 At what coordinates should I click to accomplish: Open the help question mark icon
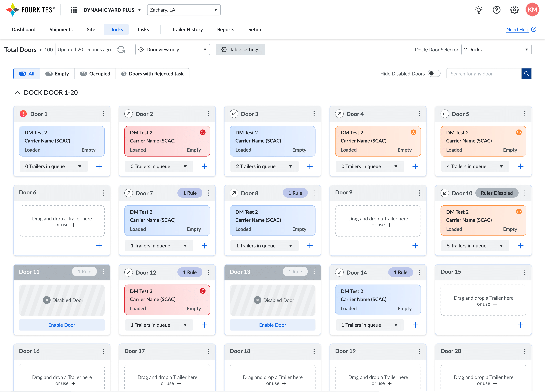click(x=496, y=10)
